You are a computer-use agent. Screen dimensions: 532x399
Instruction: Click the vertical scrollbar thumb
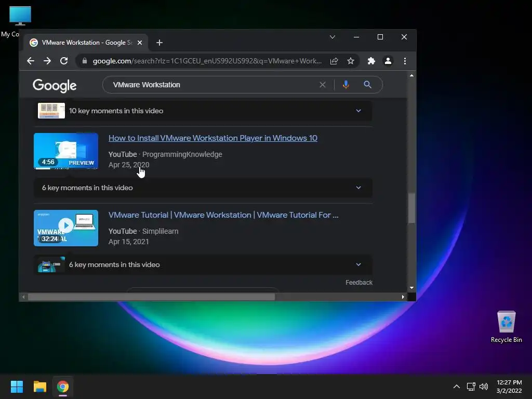coord(411,208)
